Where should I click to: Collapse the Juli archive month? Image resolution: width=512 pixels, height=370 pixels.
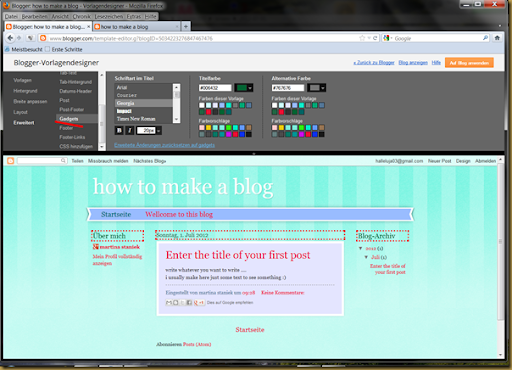pyautogui.click(x=366, y=257)
